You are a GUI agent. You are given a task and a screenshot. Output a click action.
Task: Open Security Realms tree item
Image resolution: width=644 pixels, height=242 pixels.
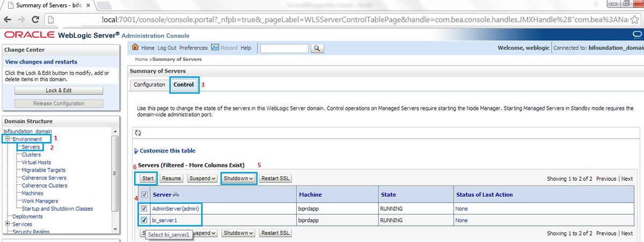tap(31, 232)
